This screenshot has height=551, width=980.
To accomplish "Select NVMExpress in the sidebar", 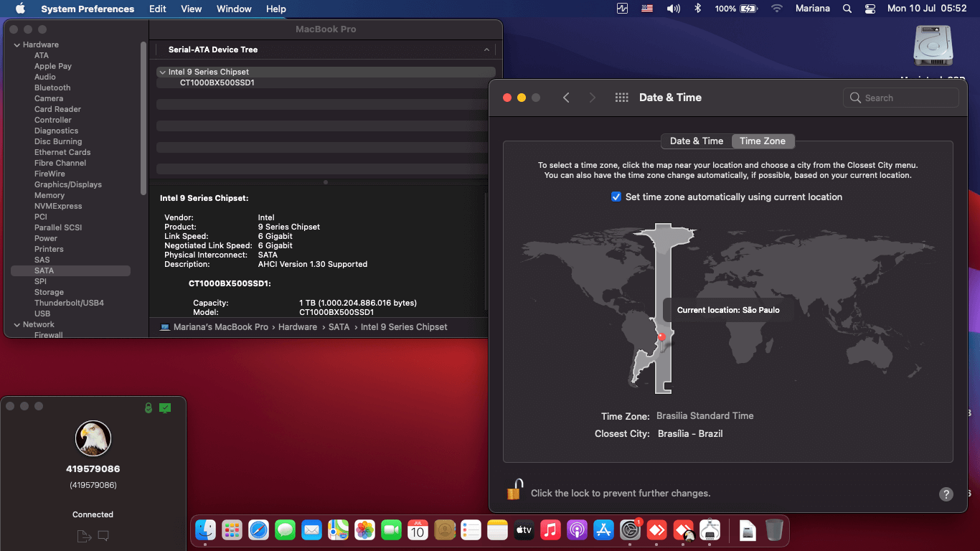I will (58, 206).
